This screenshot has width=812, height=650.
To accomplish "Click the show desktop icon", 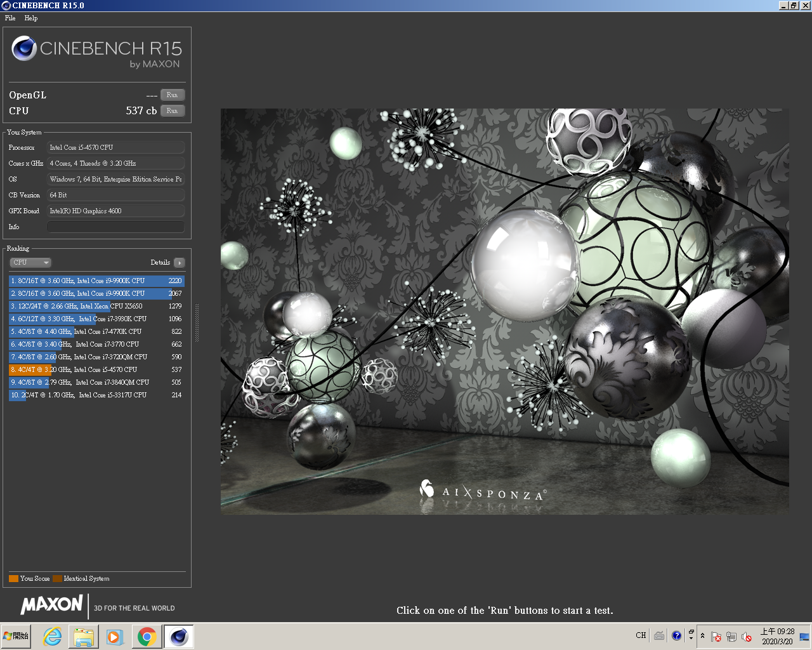I will (x=804, y=636).
